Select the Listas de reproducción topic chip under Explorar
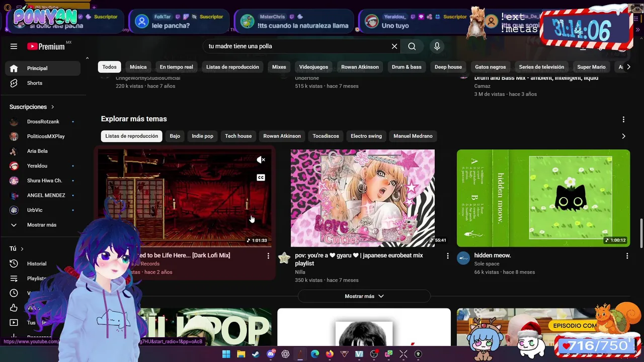Image resolution: width=644 pixels, height=362 pixels. (x=131, y=136)
